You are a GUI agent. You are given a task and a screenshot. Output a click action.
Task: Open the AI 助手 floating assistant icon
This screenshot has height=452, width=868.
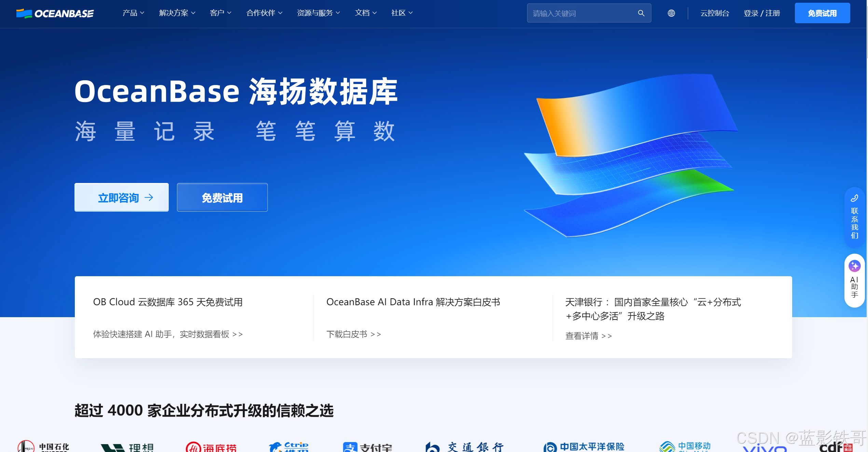854,266
